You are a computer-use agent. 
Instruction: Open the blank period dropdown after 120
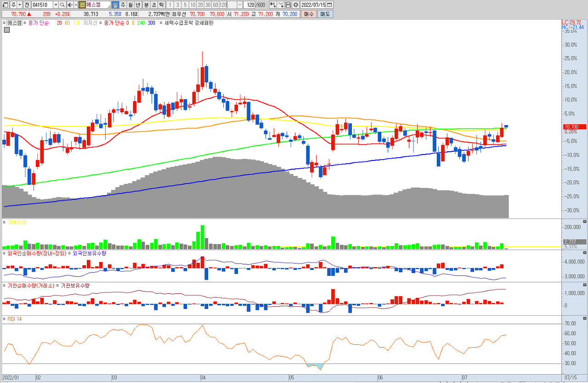240,5
